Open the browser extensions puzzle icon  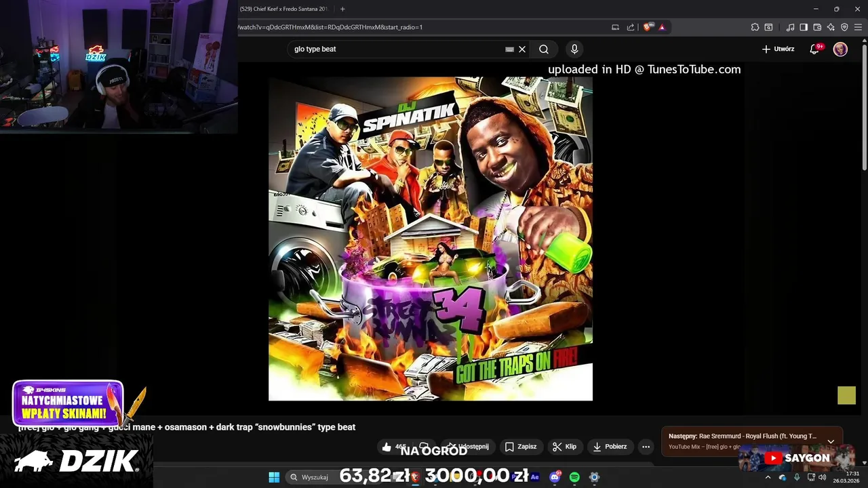click(755, 27)
